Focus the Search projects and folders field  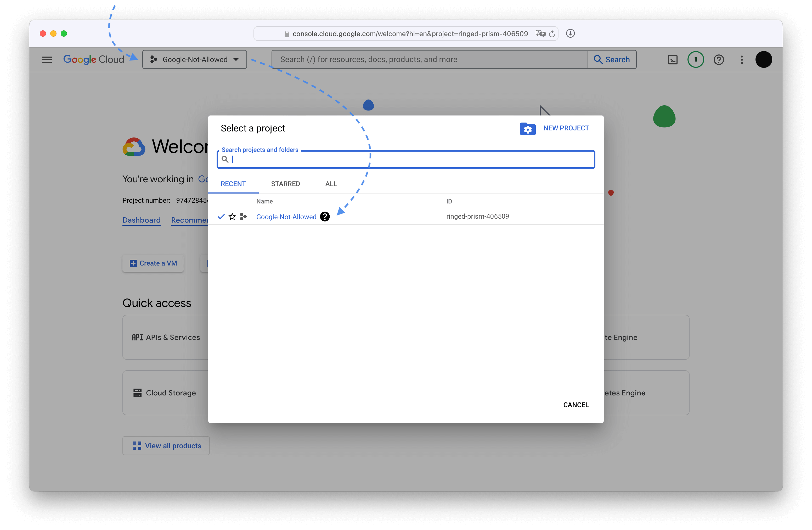pos(406,159)
